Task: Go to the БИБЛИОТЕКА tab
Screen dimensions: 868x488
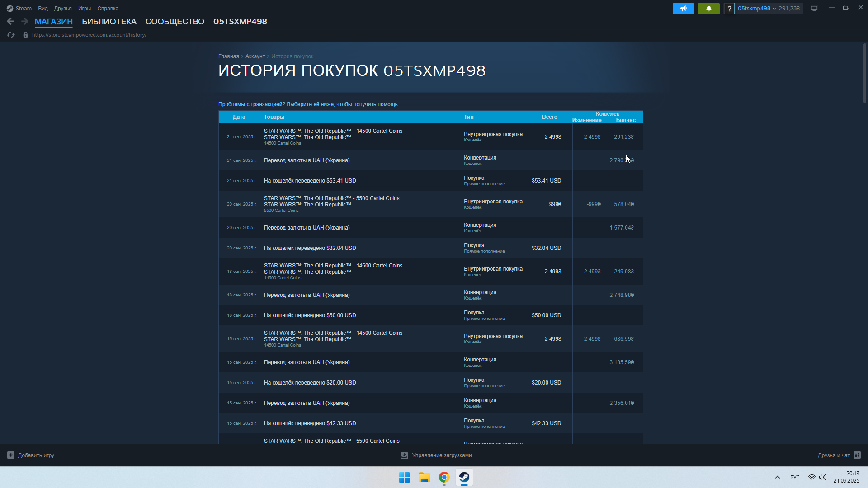Action: tap(109, 22)
